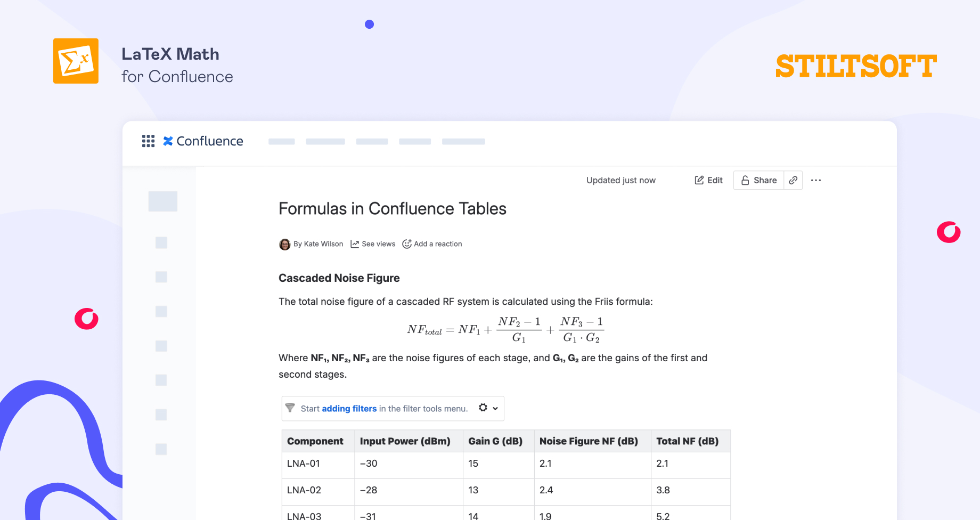Click the Updated just now status

coord(621,180)
